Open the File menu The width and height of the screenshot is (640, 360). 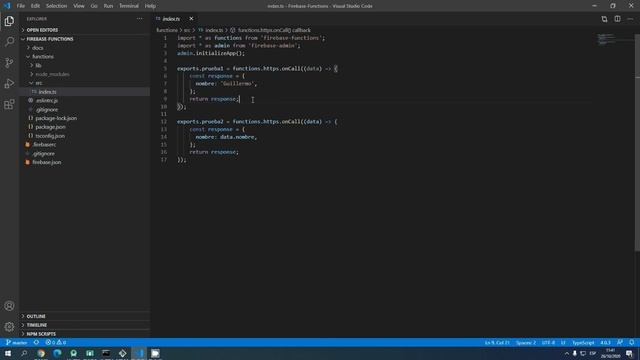click(21, 6)
